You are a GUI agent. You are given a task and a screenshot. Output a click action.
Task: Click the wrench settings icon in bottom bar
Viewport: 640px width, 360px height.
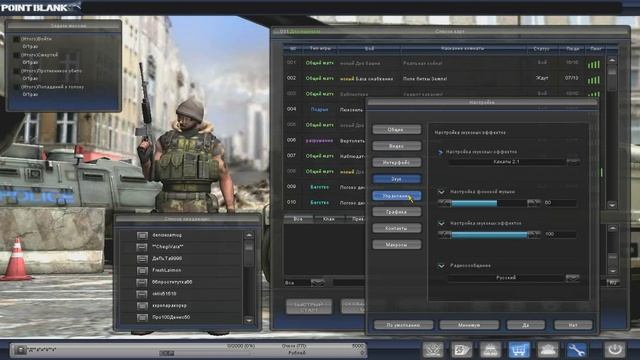click(576, 350)
